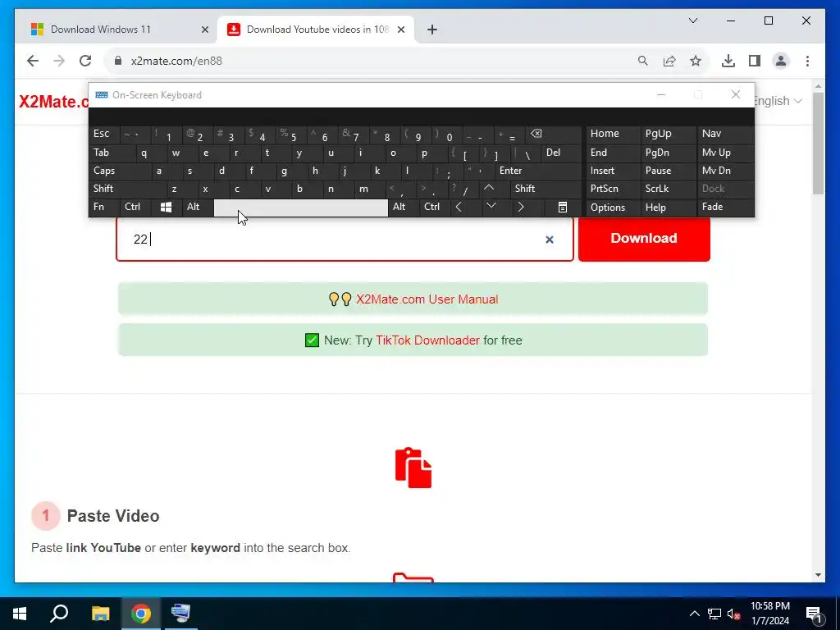Expand the English language dropdown
Screen dimensions: 840x630
pos(778,101)
